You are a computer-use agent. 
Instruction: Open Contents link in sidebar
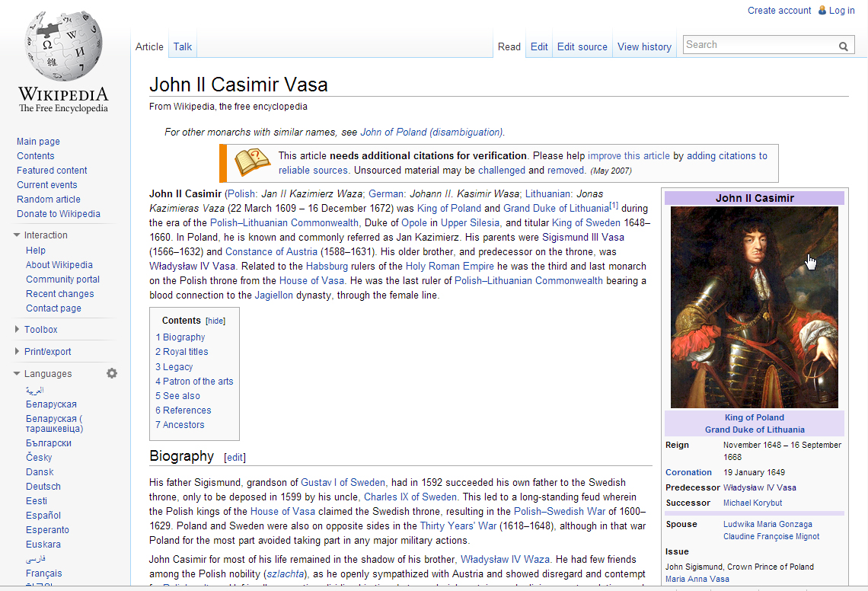[36, 156]
